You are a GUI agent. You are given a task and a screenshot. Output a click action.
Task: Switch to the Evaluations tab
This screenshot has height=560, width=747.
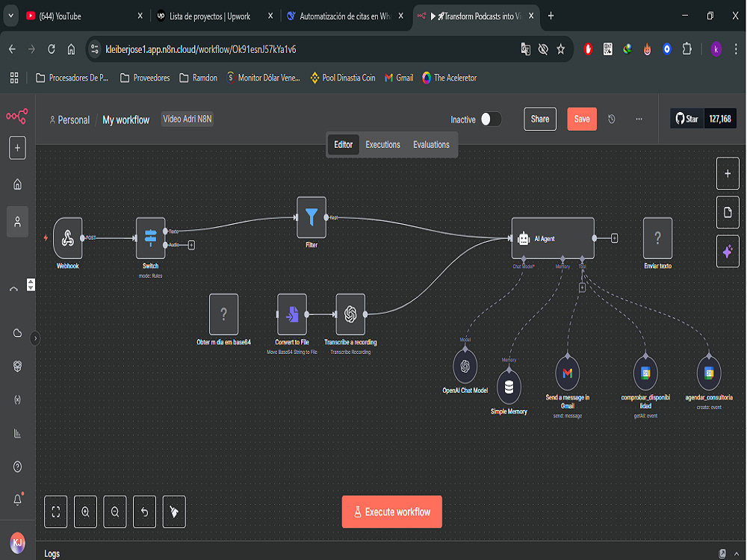[431, 145]
